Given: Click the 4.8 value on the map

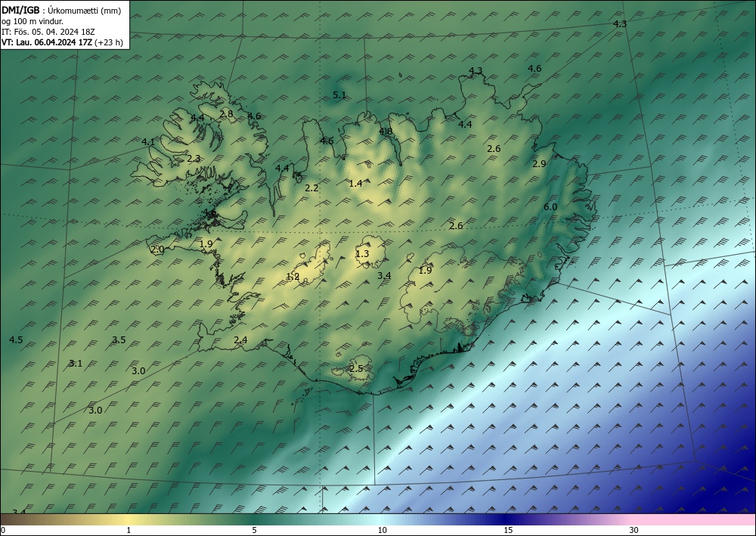Looking at the screenshot, I should tap(386, 131).
